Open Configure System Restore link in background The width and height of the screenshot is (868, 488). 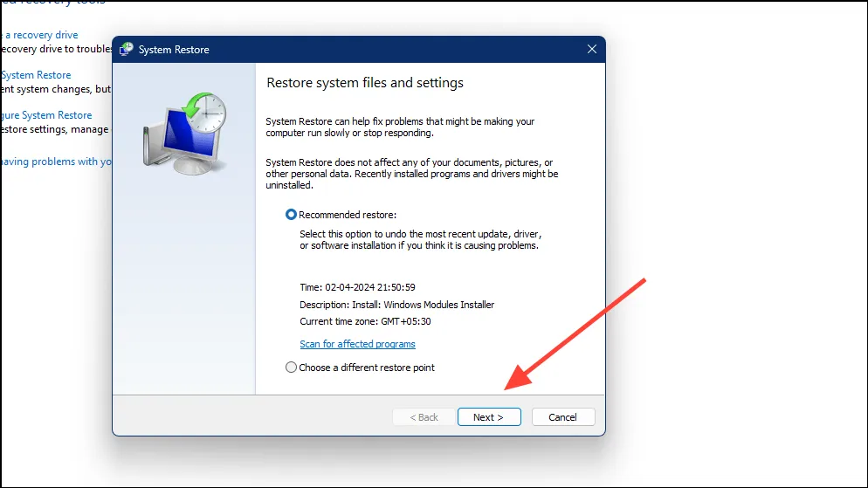[46, 115]
